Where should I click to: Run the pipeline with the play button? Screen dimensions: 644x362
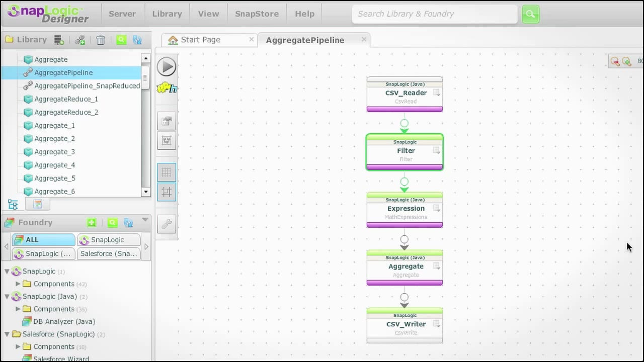point(167,67)
